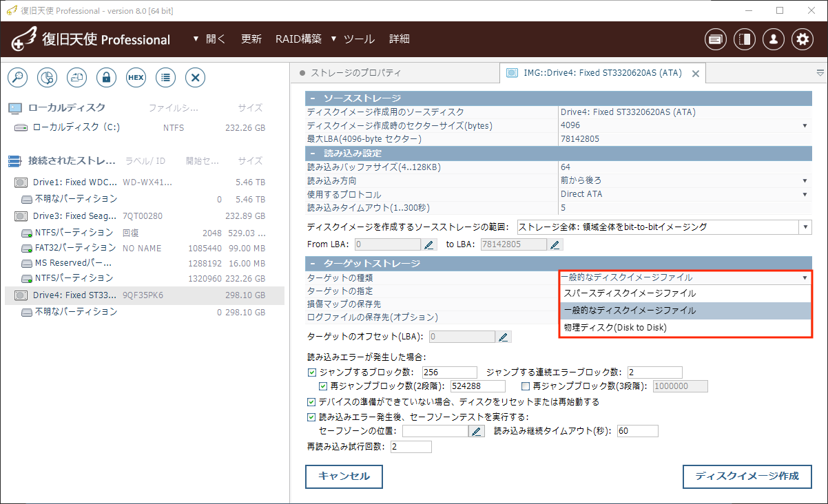Screen dimensions: 828x504
Task: Click the 読み込み継続タイムアウト 60 field
Action: coord(638,431)
